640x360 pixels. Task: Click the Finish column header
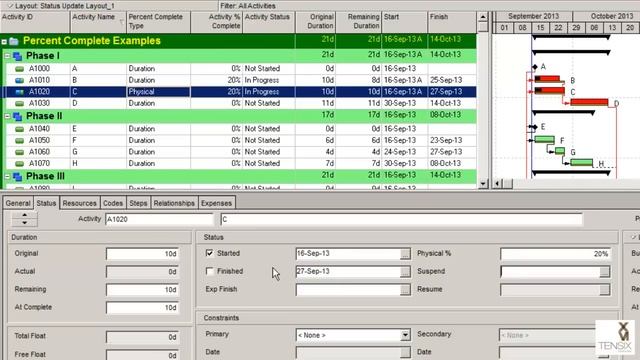coord(452,22)
